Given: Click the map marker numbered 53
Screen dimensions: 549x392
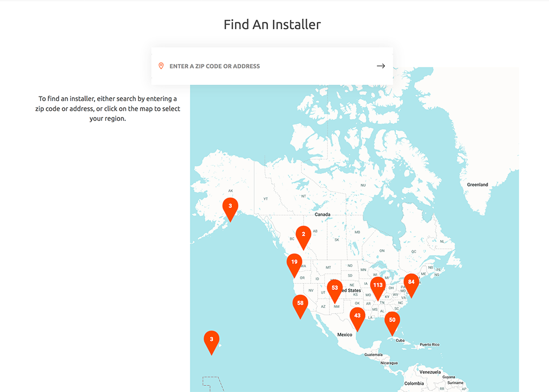Looking at the screenshot, I should (335, 289).
